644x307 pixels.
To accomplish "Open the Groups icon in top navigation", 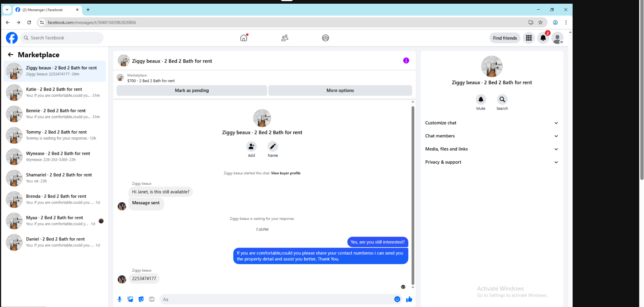I will (326, 38).
